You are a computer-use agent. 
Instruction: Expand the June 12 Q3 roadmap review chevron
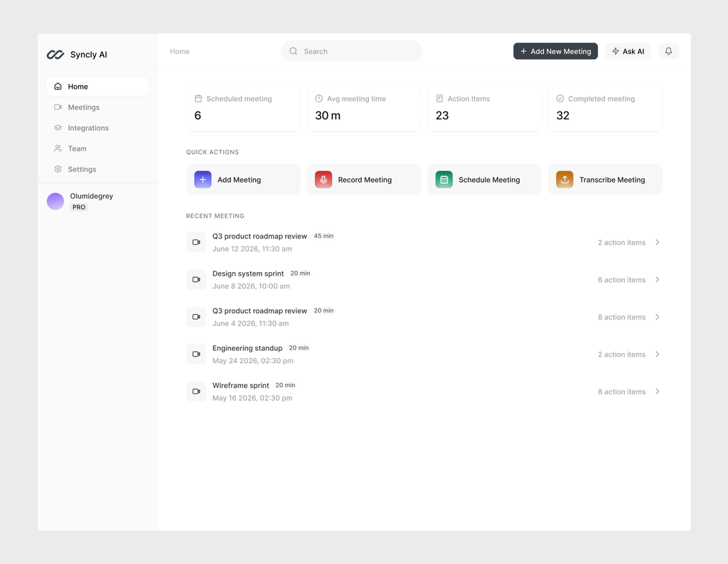(x=657, y=242)
